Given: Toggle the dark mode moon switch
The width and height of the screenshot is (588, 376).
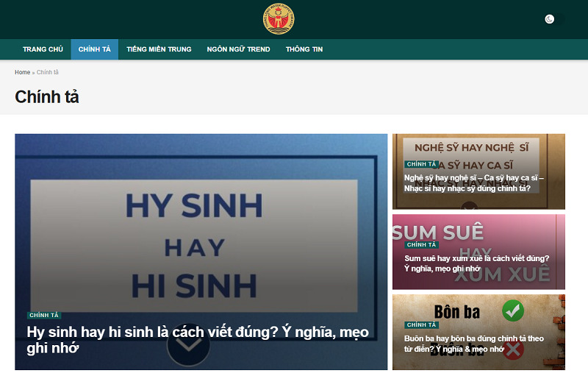Looking at the screenshot, I should coord(554,19).
